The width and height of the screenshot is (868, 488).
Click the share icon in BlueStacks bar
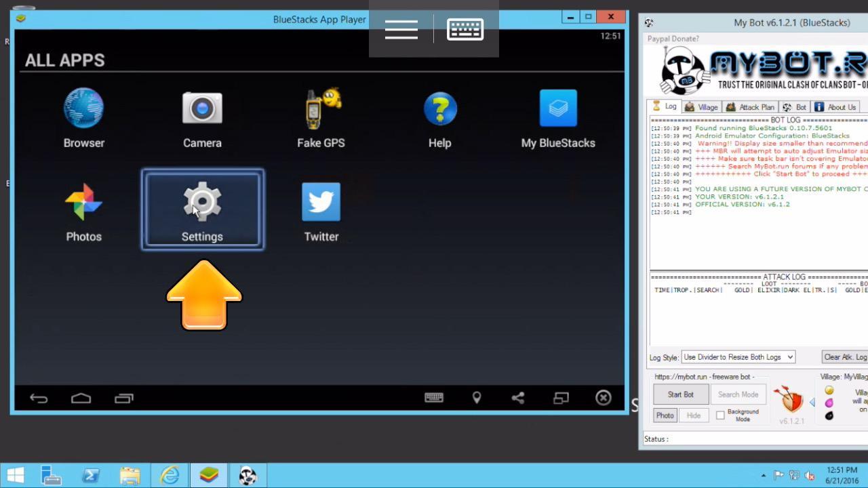tap(518, 398)
